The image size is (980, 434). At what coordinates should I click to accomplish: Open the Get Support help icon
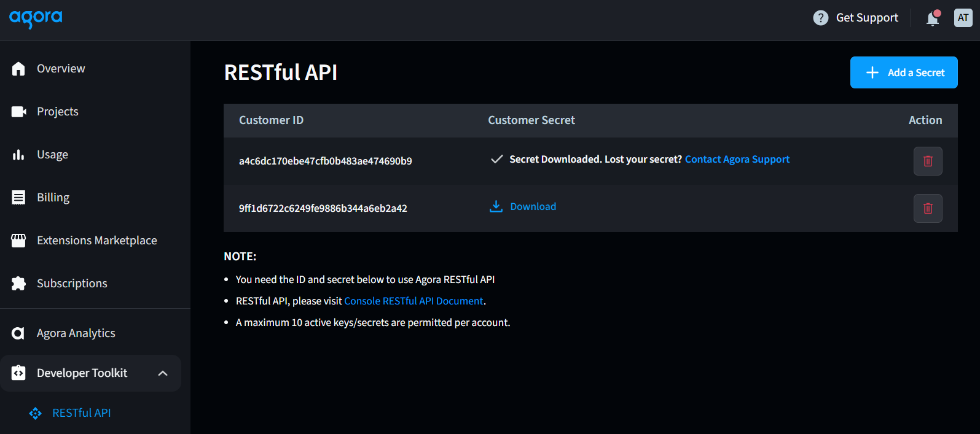[x=821, y=18]
